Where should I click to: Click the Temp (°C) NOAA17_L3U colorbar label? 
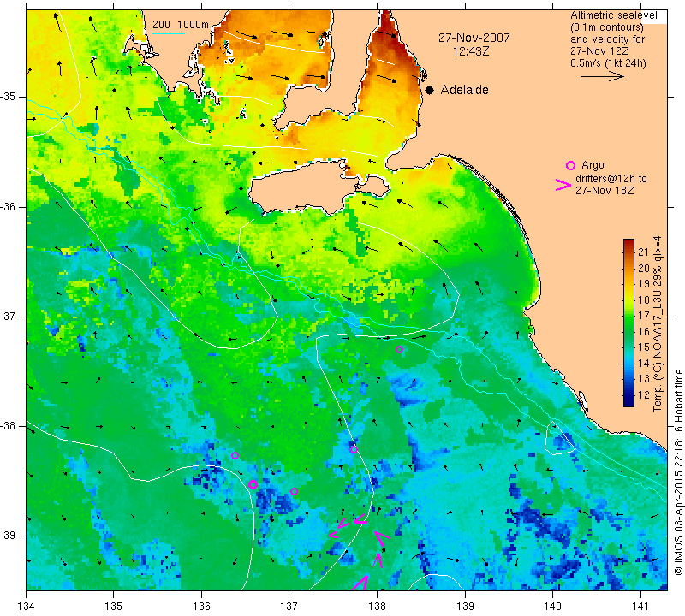click(658, 323)
